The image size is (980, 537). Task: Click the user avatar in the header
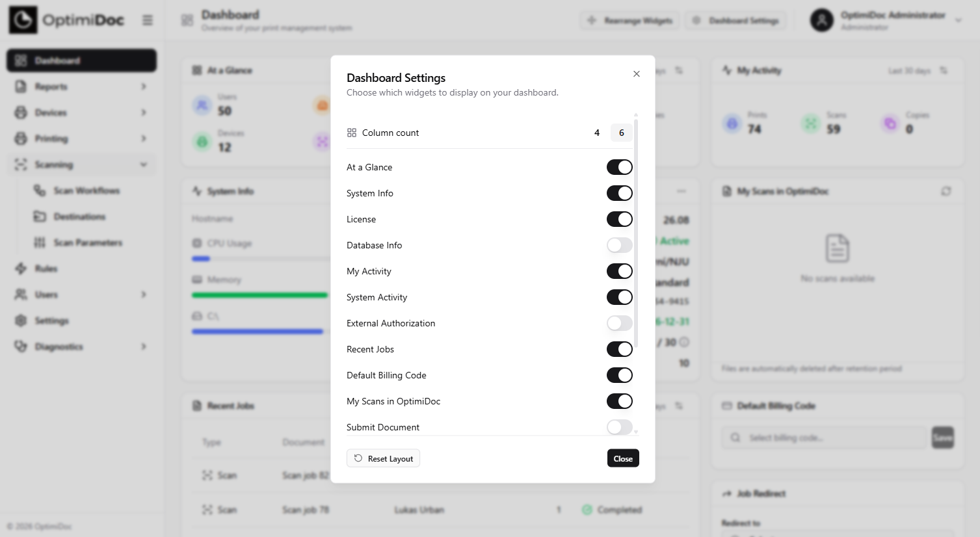pyautogui.click(x=822, y=20)
